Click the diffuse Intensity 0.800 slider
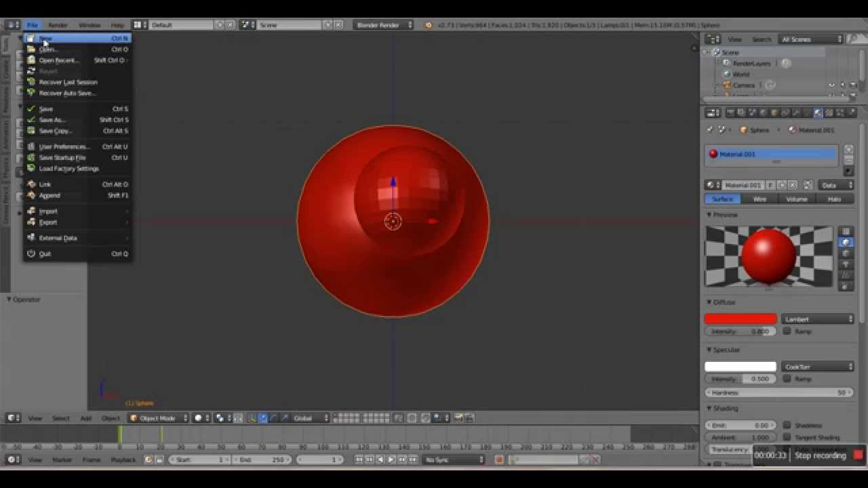This screenshot has height=488, width=868. pos(741,331)
